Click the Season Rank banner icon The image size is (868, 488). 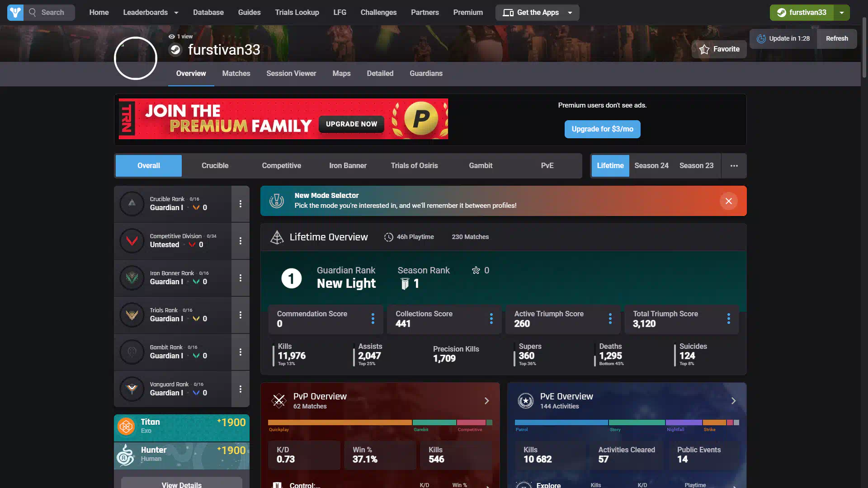tap(405, 284)
